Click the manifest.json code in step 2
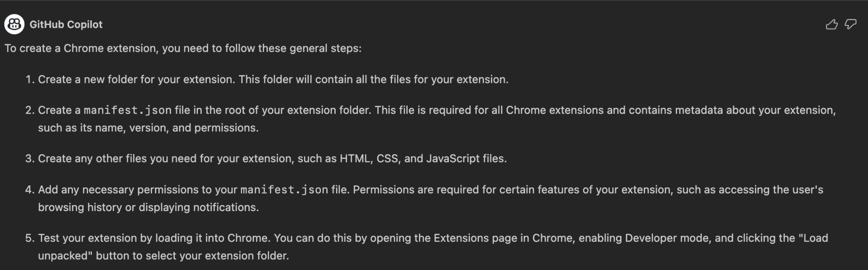868x270 pixels. tap(128, 110)
